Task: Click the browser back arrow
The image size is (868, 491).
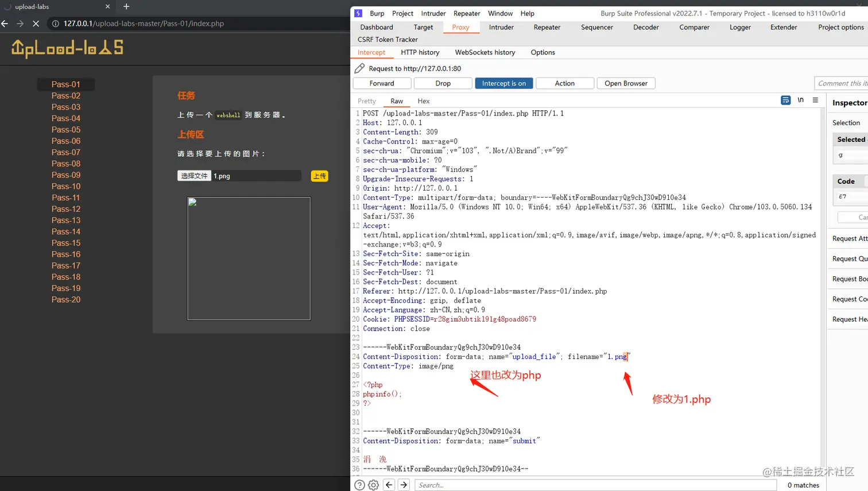Action: click(x=5, y=24)
